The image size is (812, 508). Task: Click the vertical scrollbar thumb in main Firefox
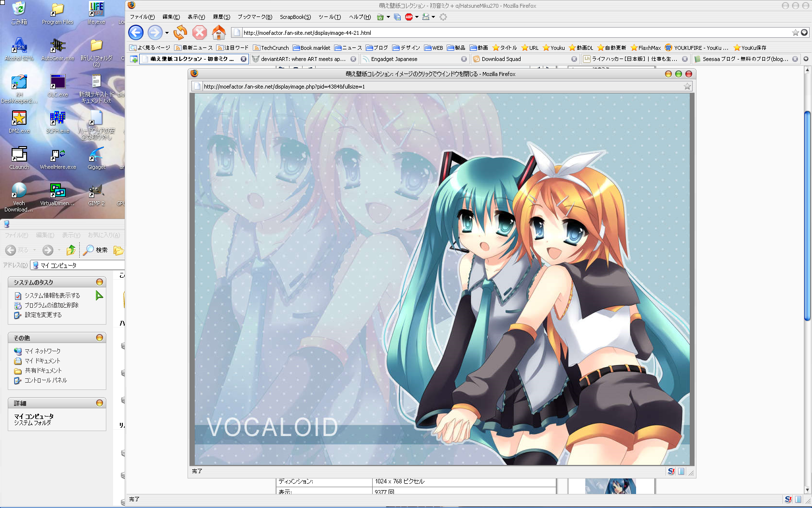click(807, 215)
